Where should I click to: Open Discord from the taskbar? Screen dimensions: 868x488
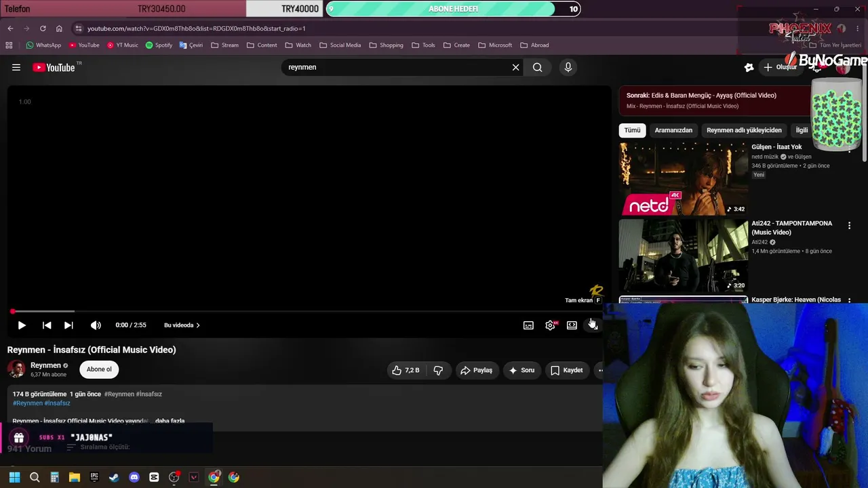pyautogui.click(x=134, y=477)
